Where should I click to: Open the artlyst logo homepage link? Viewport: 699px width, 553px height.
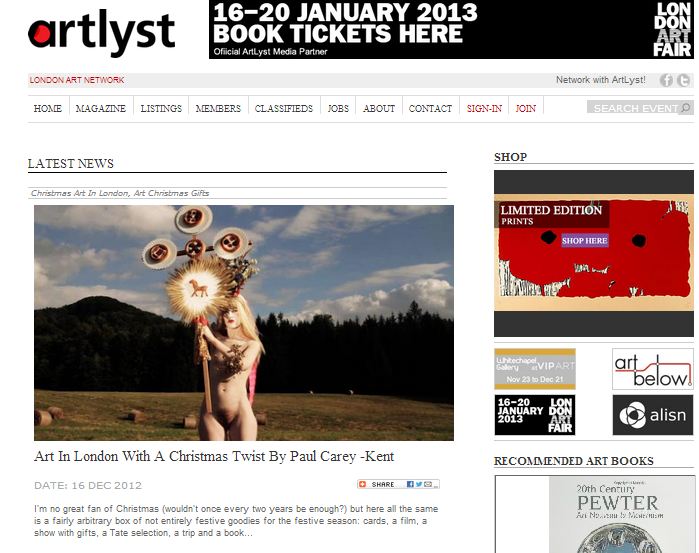pyautogui.click(x=102, y=33)
